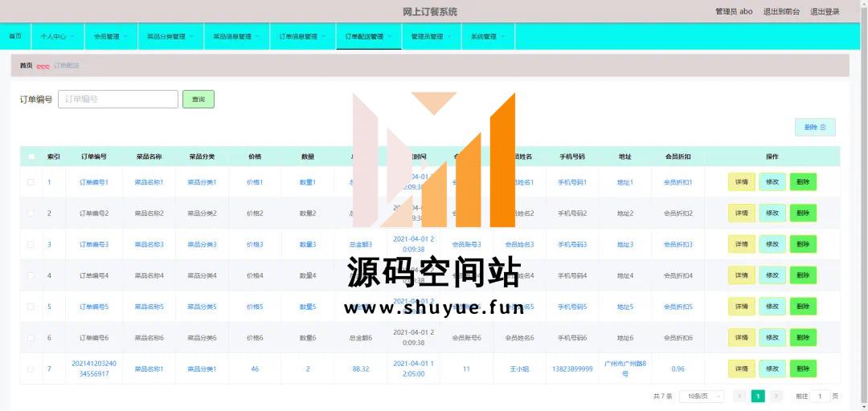Open the 10条/页 page size dropdown

[x=701, y=396]
